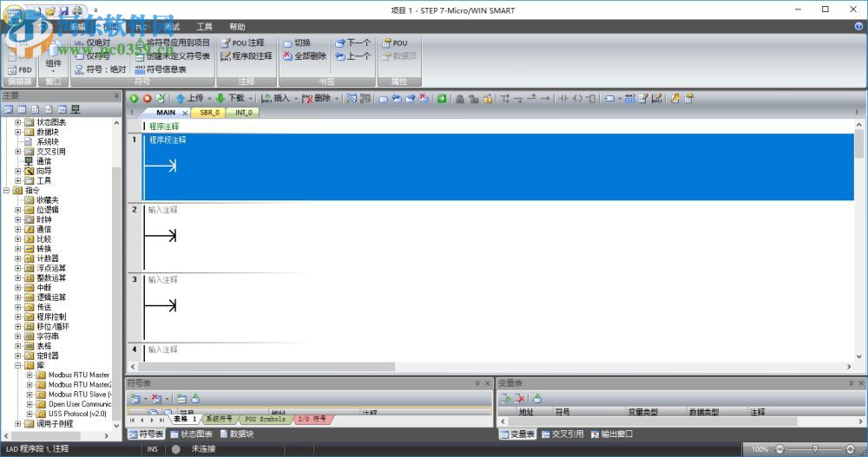The width and height of the screenshot is (868, 457).
Task: Click the 下载 download button
Action: tap(230, 99)
